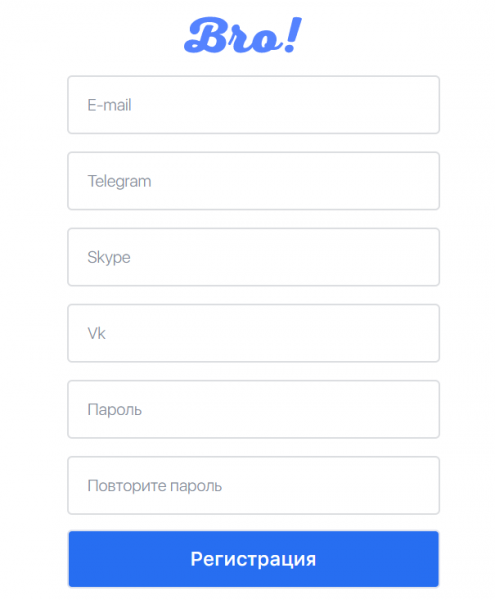The width and height of the screenshot is (495, 600).
Task: Click the Пароль placeholder text
Action: pyautogui.click(x=114, y=410)
